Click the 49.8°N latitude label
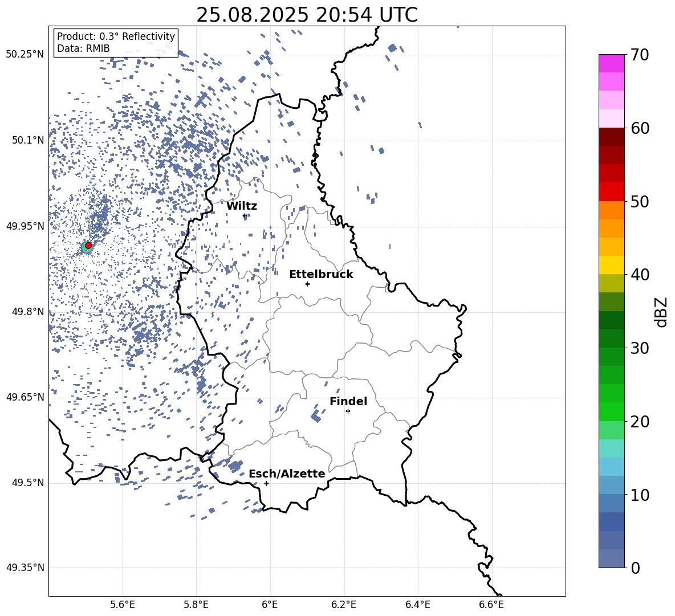This screenshot has width=675, height=616. tap(27, 312)
